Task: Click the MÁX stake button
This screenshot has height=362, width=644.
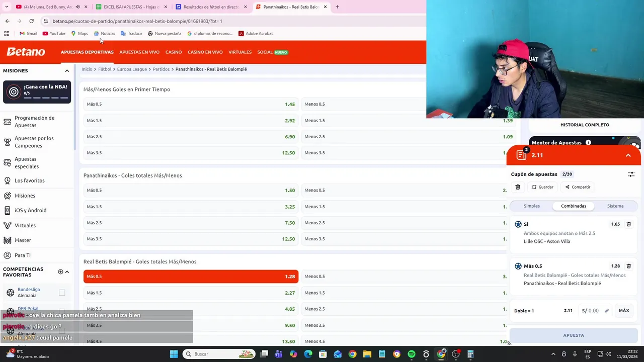Action: coord(624,311)
